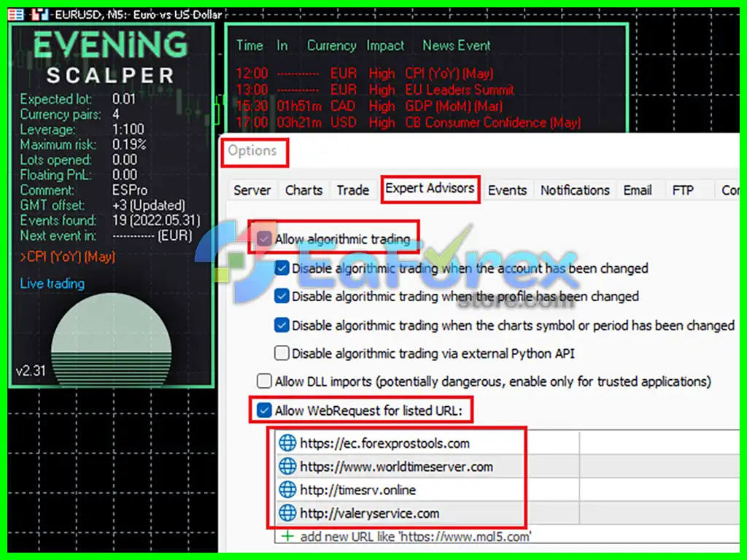Click CB Consumer Confidence (May) news row
This screenshot has height=560, width=747.
(409, 122)
